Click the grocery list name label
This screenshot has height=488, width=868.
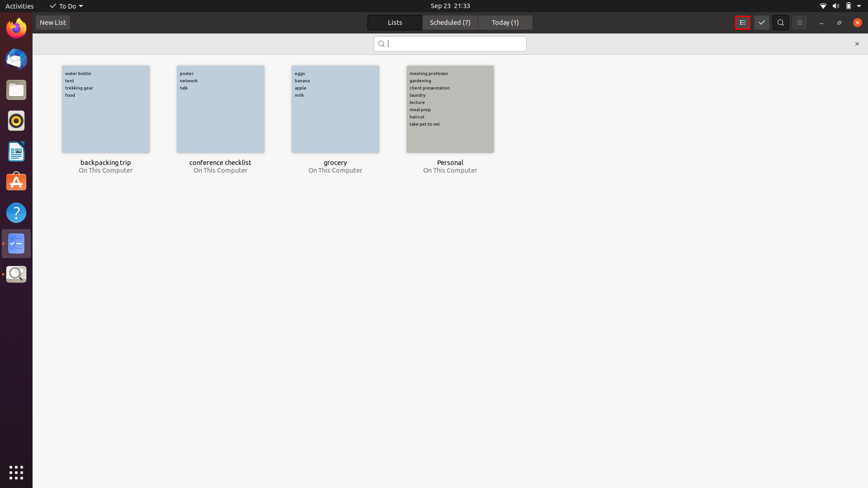point(335,163)
